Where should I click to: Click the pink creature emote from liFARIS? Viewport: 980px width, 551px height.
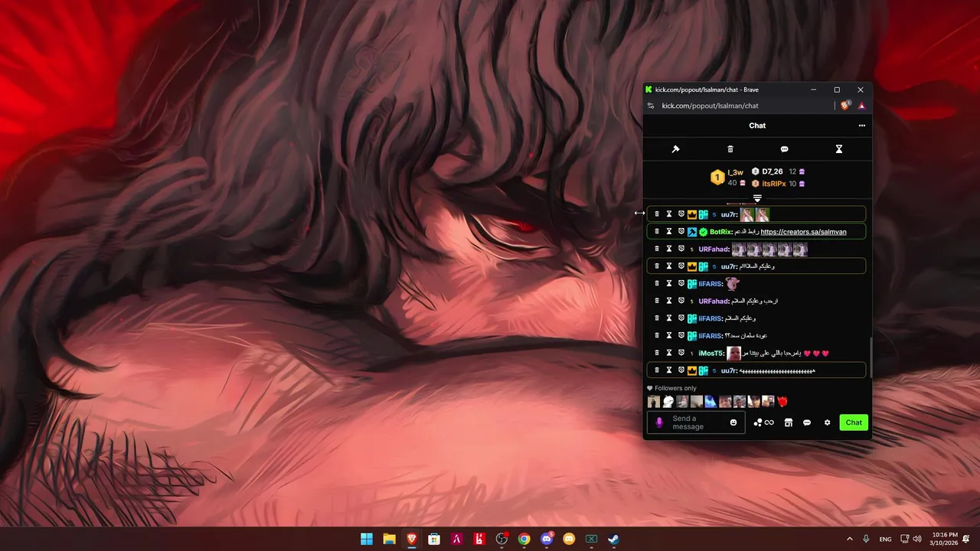[x=733, y=284]
